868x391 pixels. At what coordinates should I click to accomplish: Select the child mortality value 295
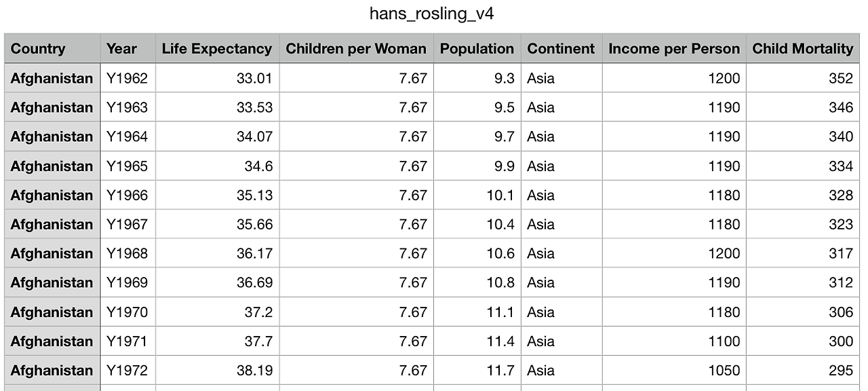coord(840,370)
